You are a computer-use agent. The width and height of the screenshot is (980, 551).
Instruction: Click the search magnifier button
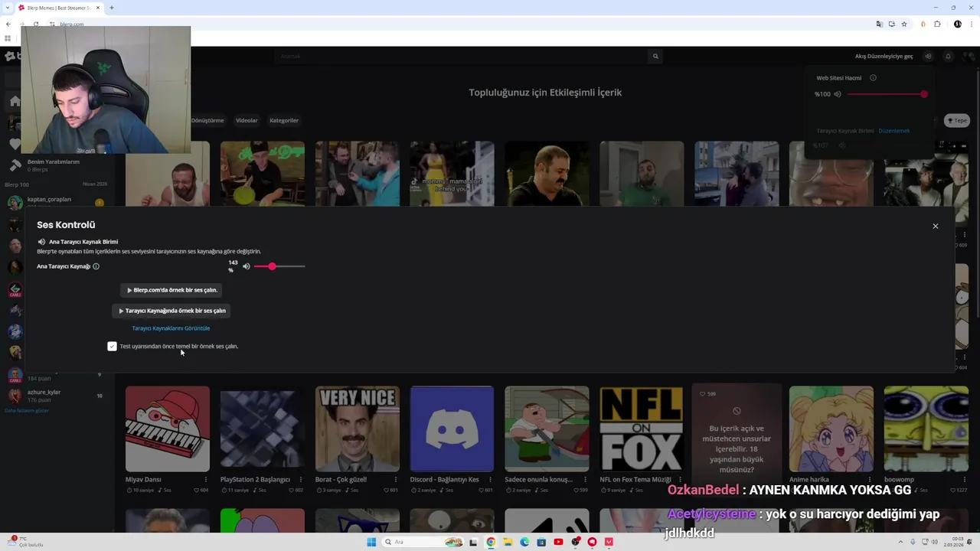point(655,56)
